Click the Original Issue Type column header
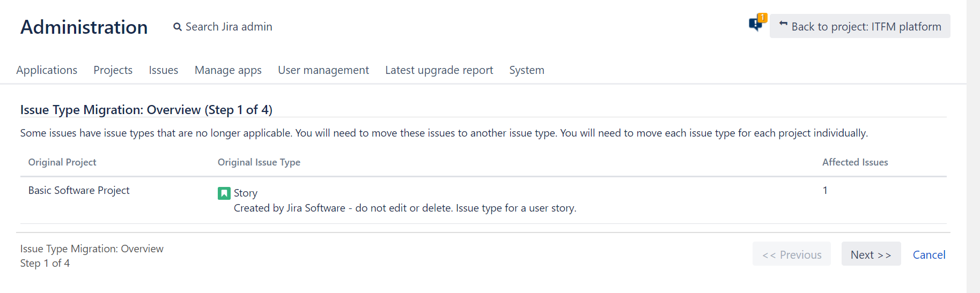Image resolution: width=980 pixels, height=293 pixels. pos(259,162)
